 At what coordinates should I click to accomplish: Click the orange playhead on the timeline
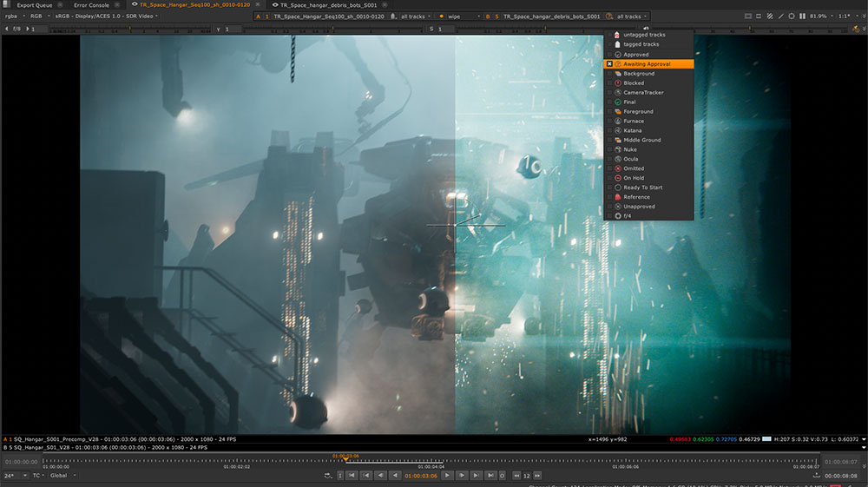pos(345,459)
